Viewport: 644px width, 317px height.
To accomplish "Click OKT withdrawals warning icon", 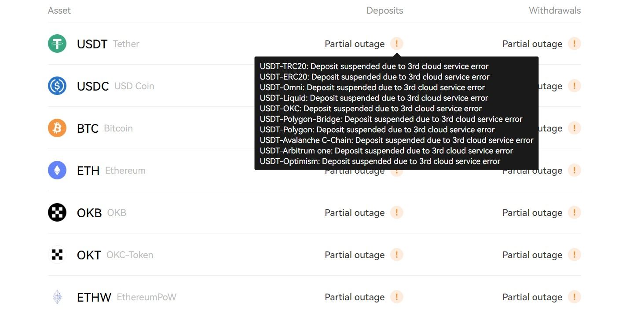I will (574, 255).
